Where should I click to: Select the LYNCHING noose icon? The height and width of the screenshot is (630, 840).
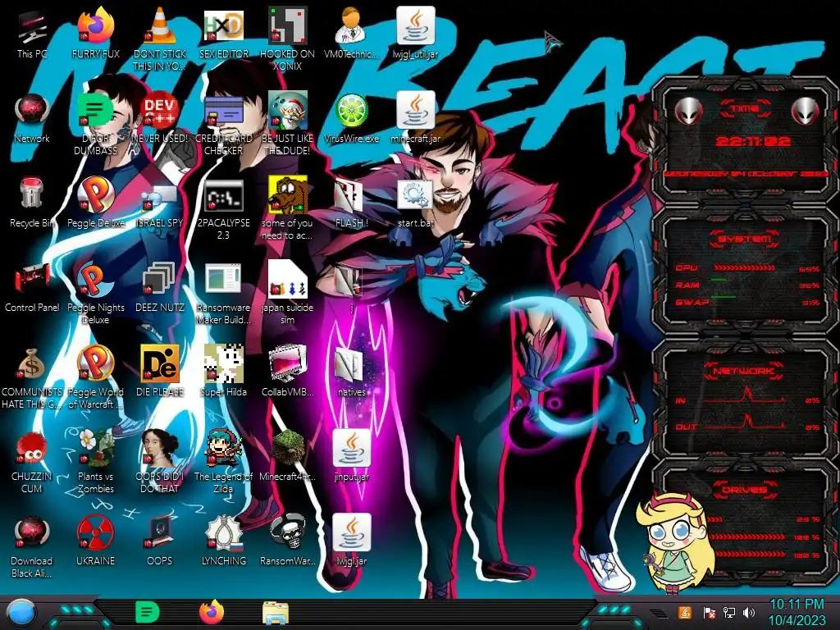pyautogui.click(x=224, y=533)
